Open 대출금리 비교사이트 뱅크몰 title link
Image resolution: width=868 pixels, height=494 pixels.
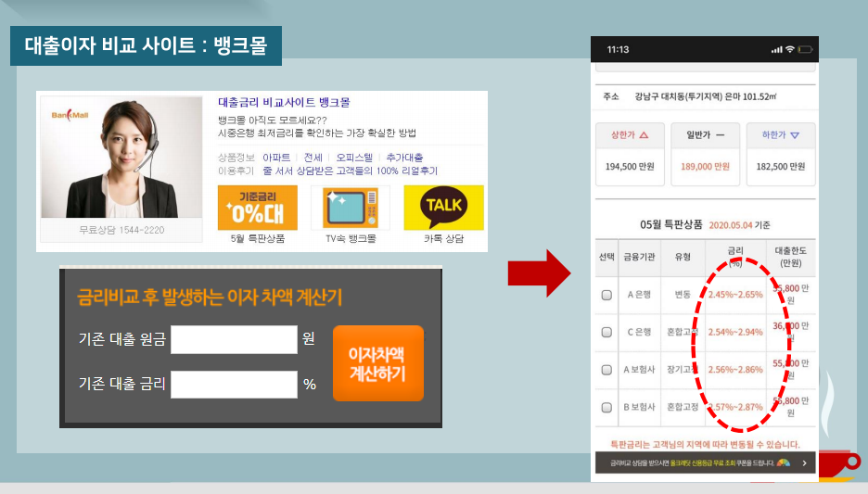pos(284,102)
